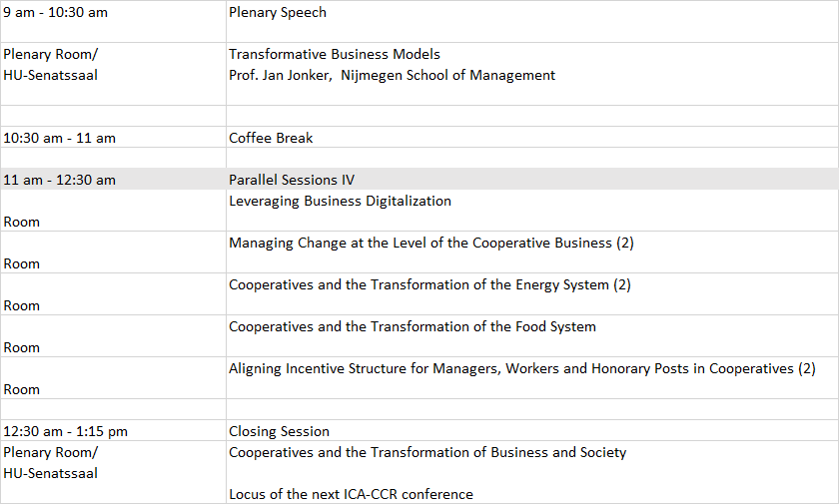Select the Room cell beside Leveraging Business Digitalization
The width and height of the screenshot is (839, 504).
tap(22, 222)
